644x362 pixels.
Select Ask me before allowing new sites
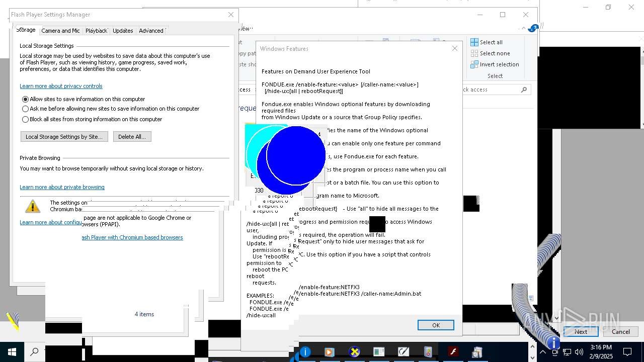25,109
